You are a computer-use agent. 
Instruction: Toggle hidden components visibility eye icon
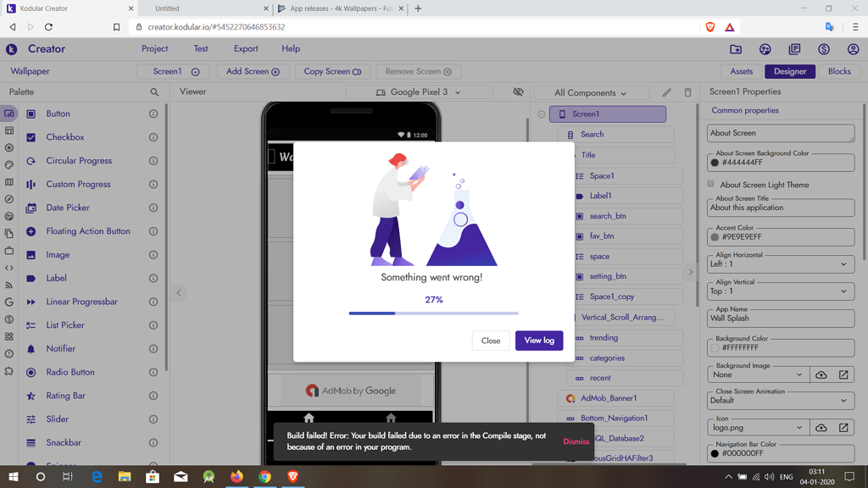pos(518,91)
